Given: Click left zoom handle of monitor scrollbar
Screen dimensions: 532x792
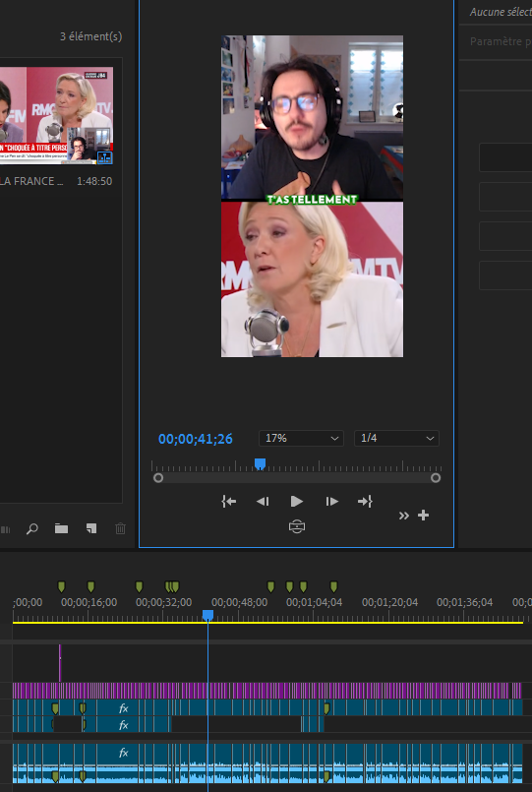Looking at the screenshot, I should 158,478.
